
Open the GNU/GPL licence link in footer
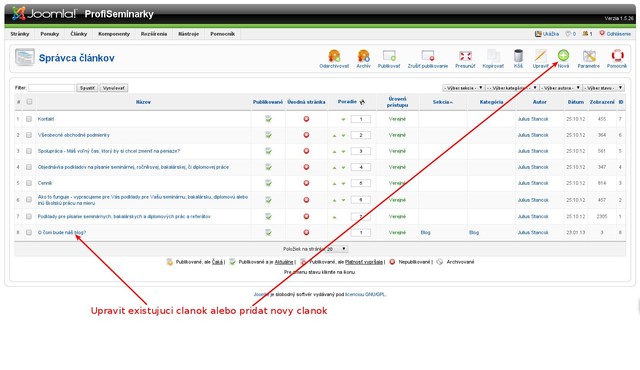365,294
